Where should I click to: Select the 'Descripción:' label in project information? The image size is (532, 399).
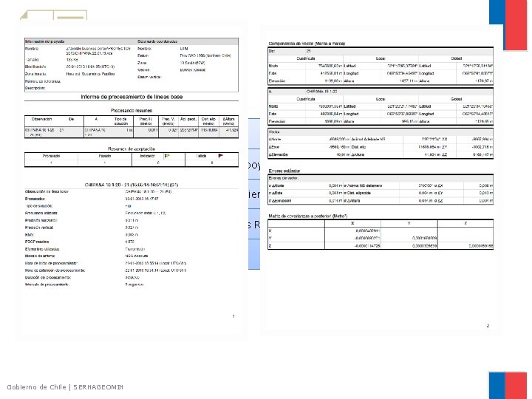tap(35, 88)
